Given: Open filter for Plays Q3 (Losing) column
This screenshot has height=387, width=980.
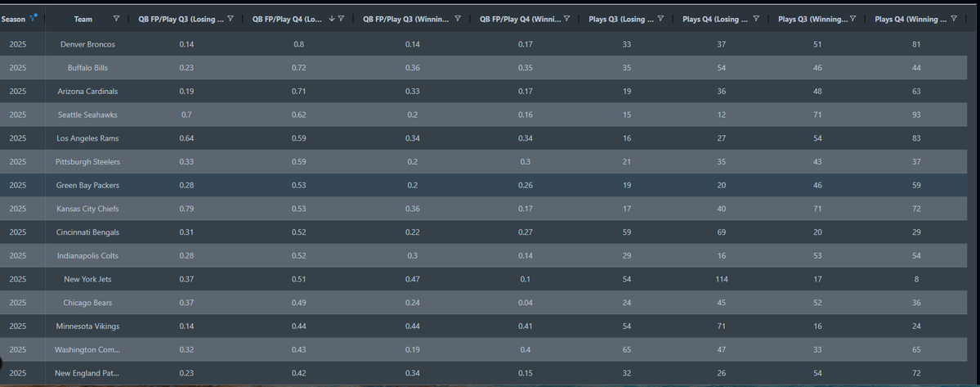Looking at the screenshot, I should coord(660,19).
